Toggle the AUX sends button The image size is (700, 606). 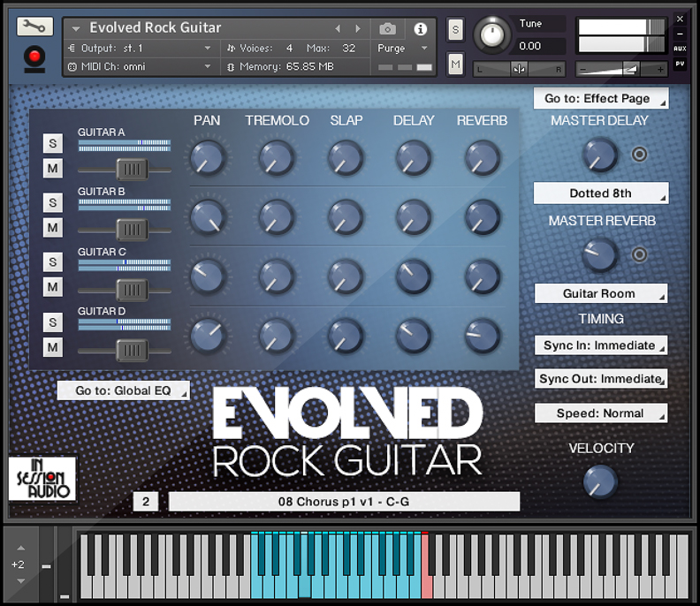point(680,49)
